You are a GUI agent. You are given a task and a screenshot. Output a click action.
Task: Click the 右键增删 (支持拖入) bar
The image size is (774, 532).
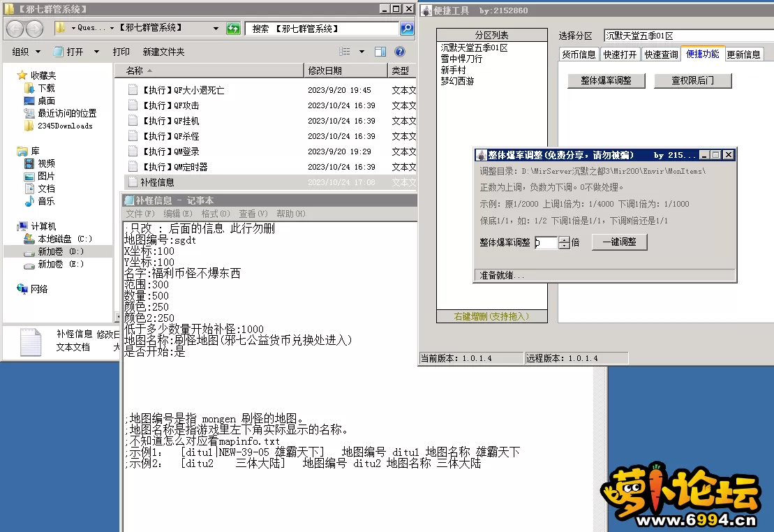(x=491, y=317)
